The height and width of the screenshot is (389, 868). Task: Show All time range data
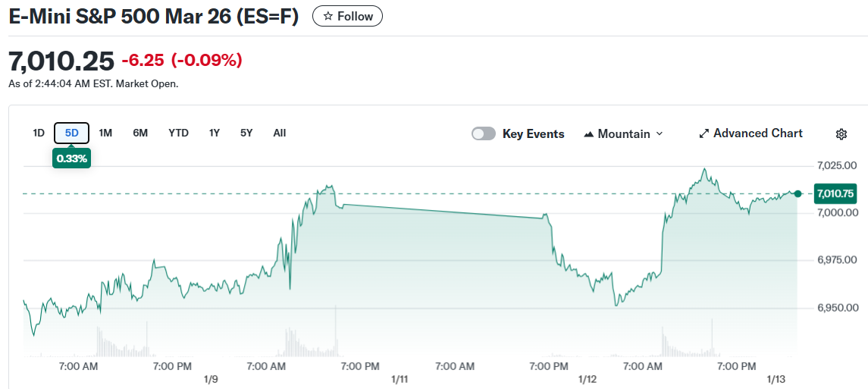click(280, 133)
